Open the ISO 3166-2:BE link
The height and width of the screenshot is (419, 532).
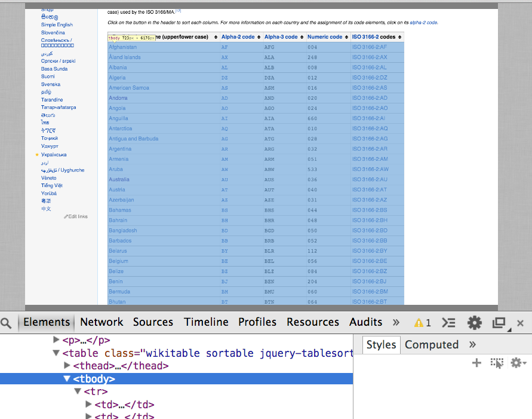(x=370, y=261)
